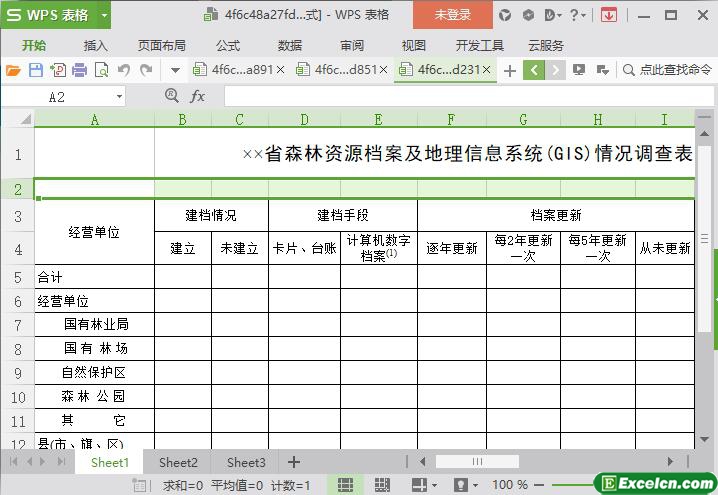Switch to the Sheet2 tab
This screenshot has height=495, width=718.
178,463
